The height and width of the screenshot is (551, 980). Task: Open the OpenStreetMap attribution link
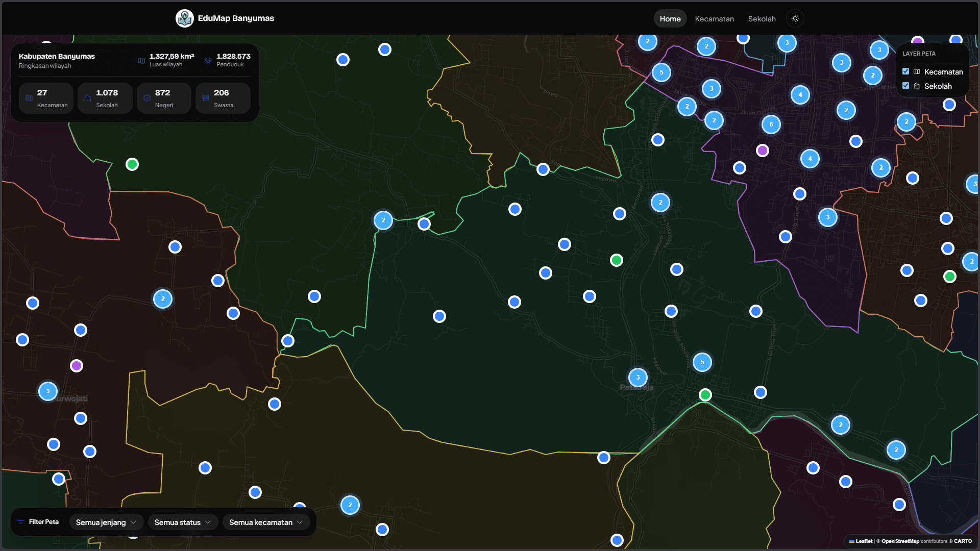900,541
